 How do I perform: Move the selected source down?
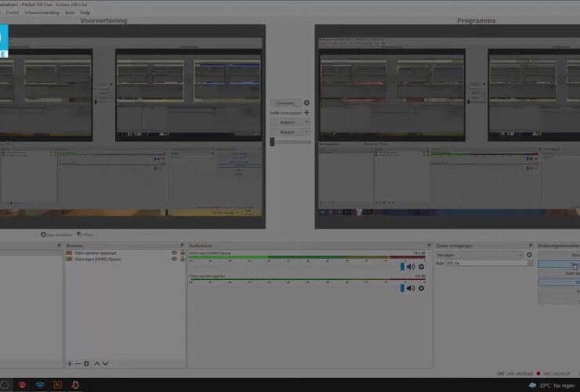106,364
